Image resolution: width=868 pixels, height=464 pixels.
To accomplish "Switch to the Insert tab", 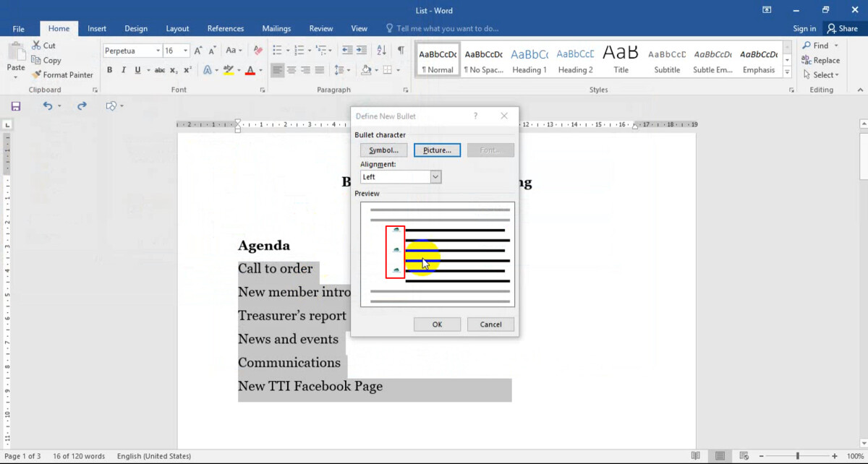I will [97, 29].
